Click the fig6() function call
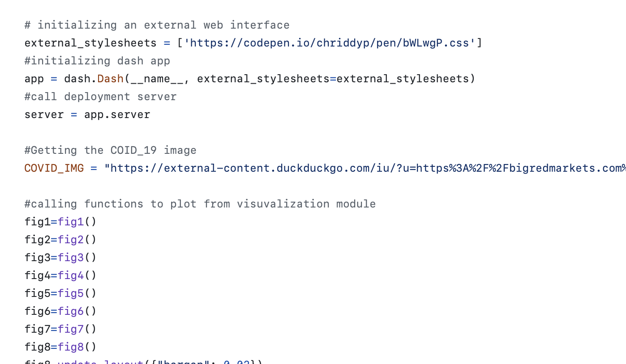The image size is (626, 364). [x=77, y=311]
